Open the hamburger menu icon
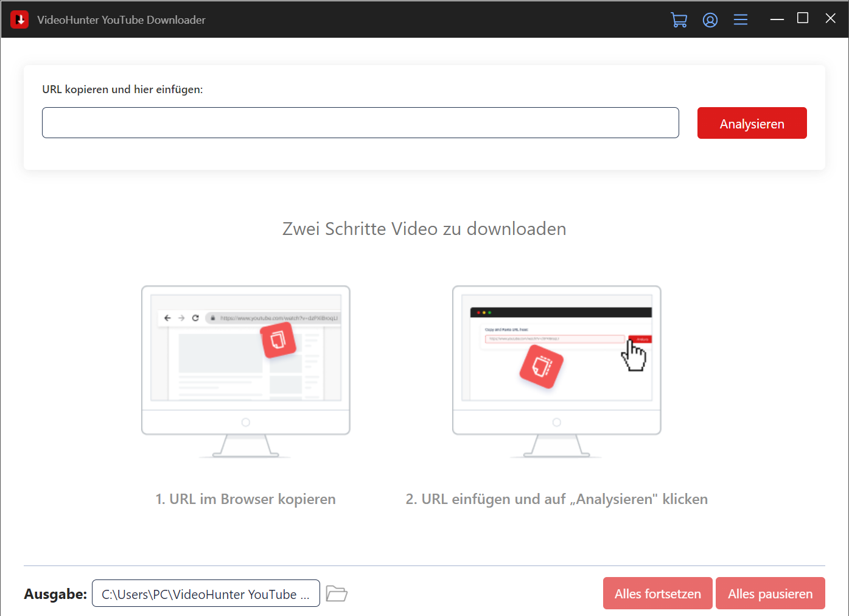This screenshot has height=616, width=849. coord(740,20)
